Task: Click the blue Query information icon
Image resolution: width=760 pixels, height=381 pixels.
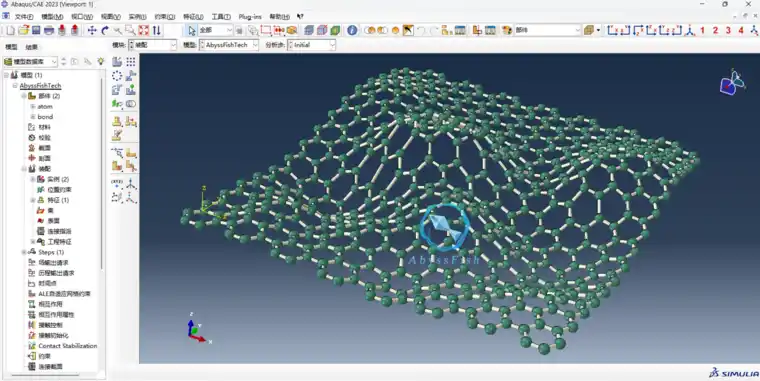Action: [352, 31]
